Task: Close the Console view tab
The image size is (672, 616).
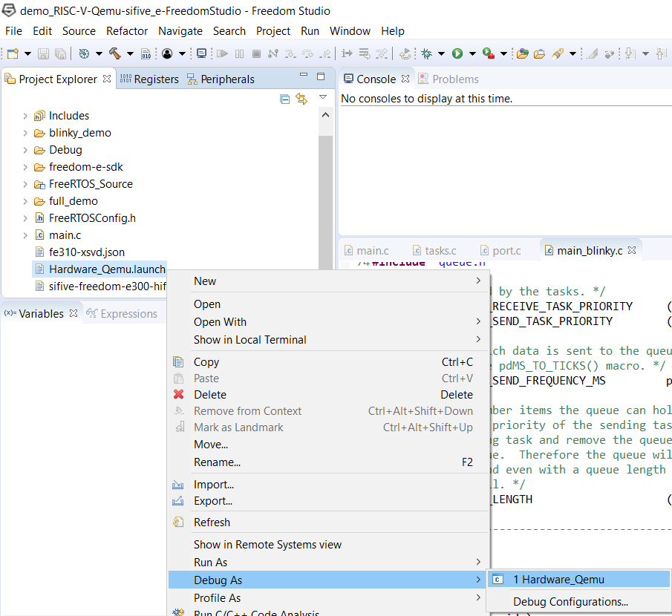Action: (405, 79)
